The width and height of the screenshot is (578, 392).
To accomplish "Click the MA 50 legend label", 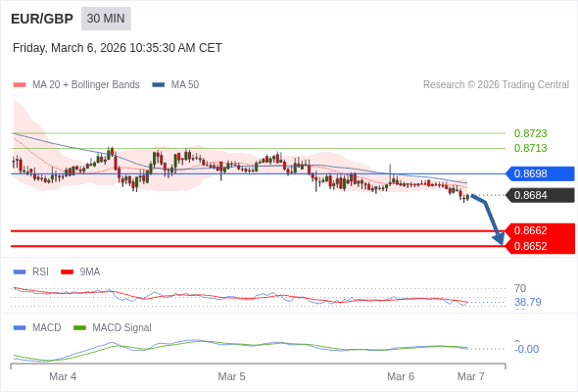I will coord(185,85).
